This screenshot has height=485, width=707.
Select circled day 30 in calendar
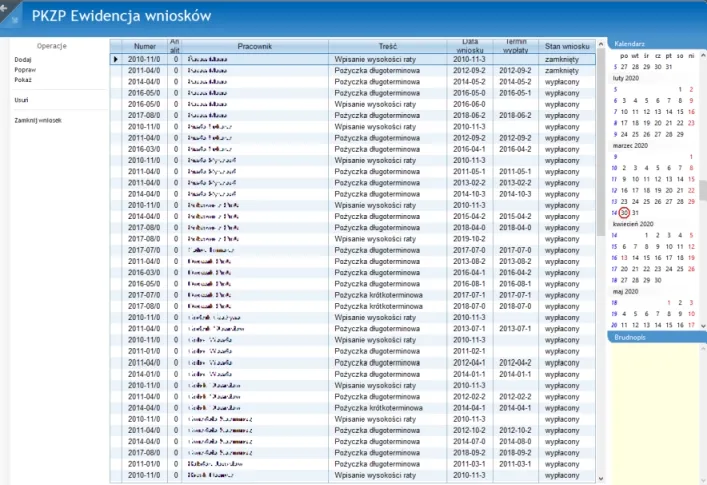[623, 213]
